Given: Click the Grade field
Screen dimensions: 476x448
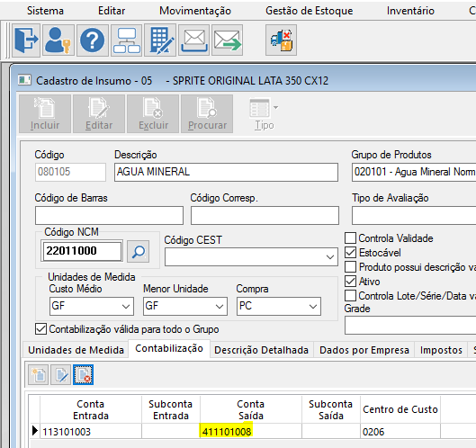Looking at the screenshot, I should pos(410,325).
